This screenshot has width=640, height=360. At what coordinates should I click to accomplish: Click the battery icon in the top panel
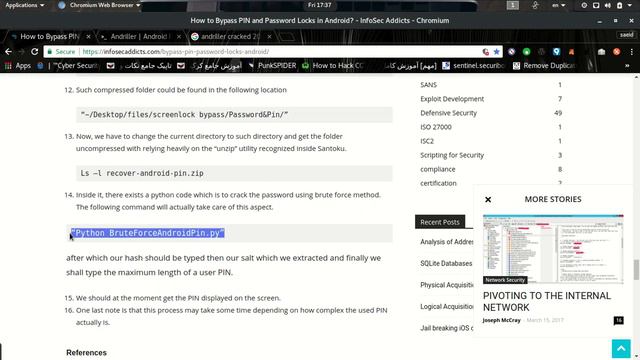[x=619, y=5]
